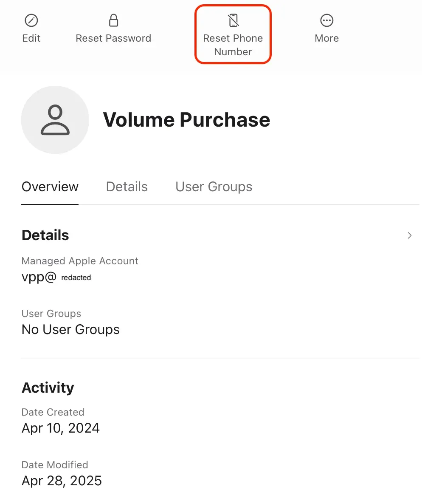Click the pencil icon above Edit label
The image size is (422, 504).
coord(31,20)
